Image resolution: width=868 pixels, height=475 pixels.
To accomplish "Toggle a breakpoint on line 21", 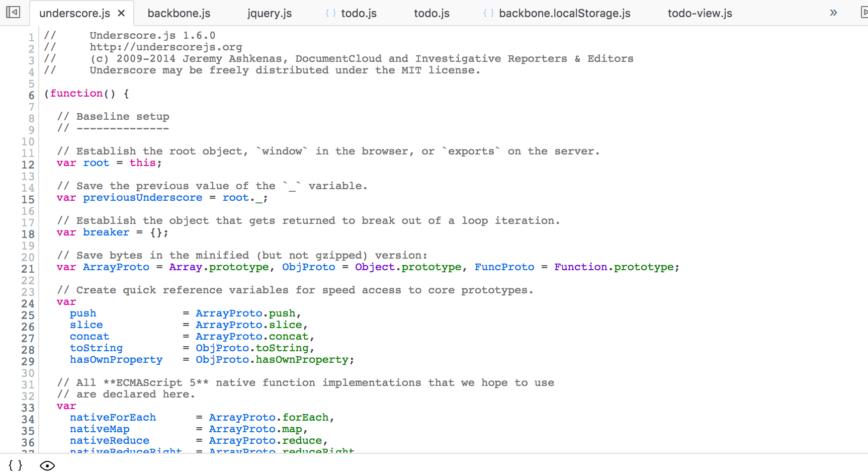I will (x=28, y=268).
